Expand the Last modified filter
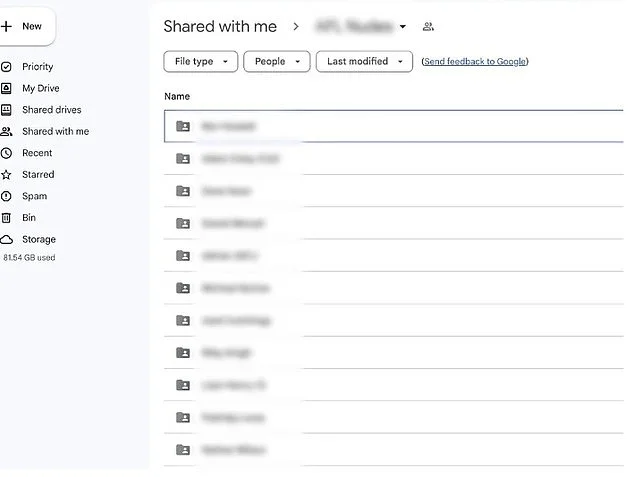Viewport: 634px width, 477px height. [x=364, y=62]
